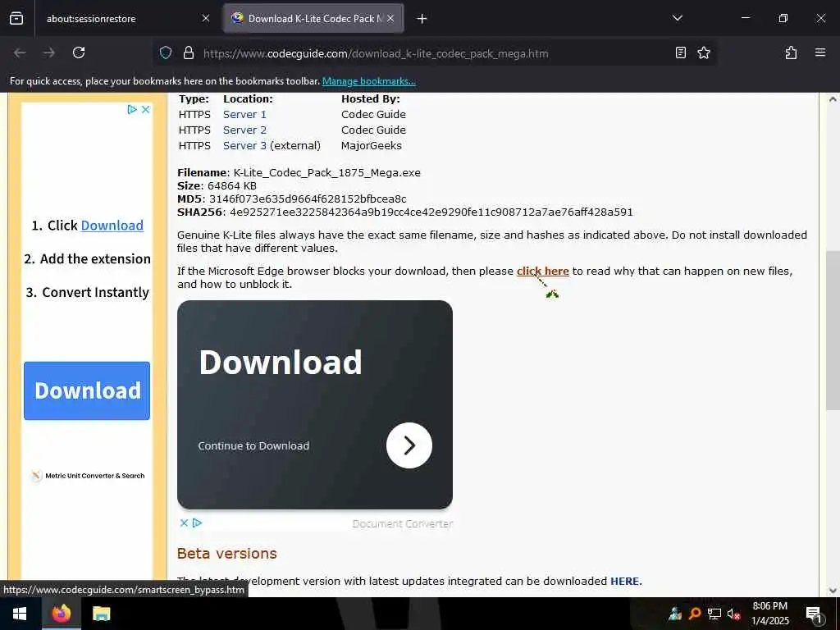Click the page scrollbar up arrow

point(833,99)
